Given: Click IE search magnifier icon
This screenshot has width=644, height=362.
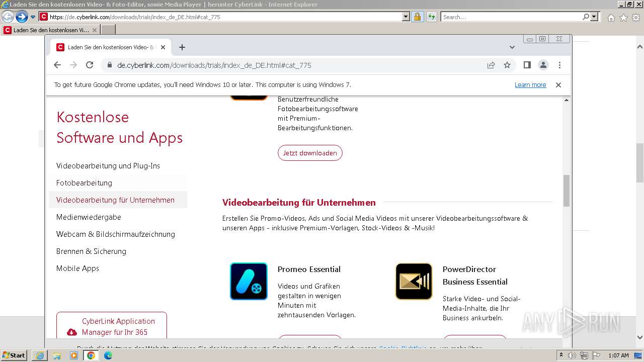Looking at the screenshot, I should tap(586, 17).
